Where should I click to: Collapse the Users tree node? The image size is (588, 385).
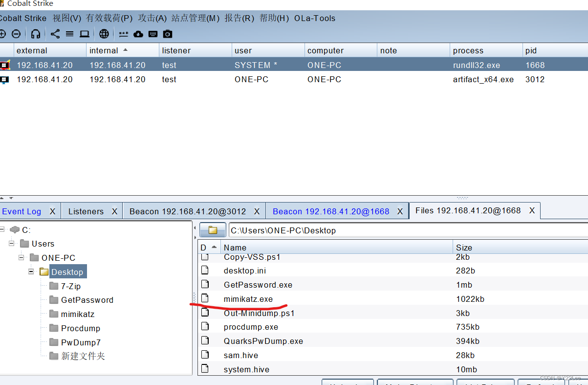point(12,243)
